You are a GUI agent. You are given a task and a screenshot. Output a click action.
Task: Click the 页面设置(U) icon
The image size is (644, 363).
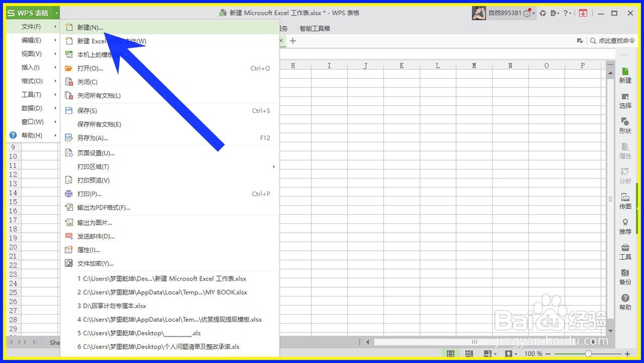tap(69, 153)
